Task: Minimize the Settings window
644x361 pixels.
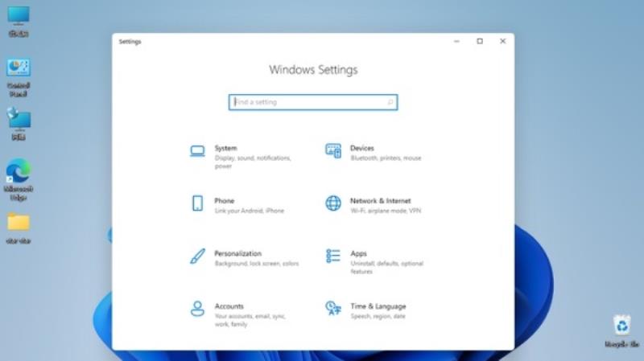Action: [456, 42]
